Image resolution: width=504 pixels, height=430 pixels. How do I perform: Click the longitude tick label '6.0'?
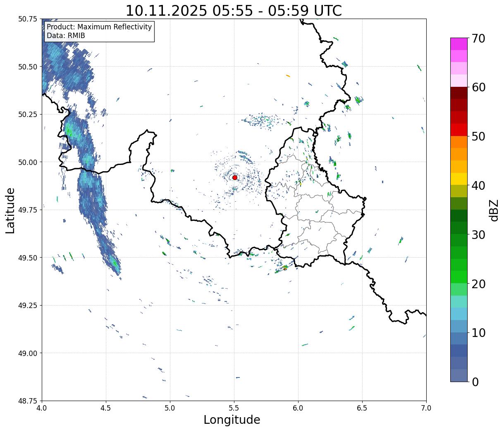(x=298, y=408)
